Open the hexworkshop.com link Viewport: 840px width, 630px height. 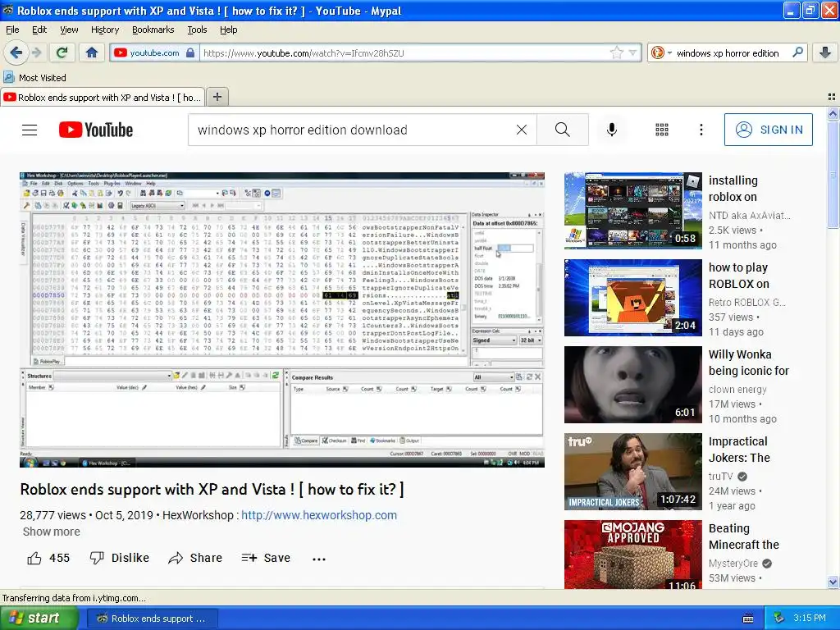(x=319, y=515)
